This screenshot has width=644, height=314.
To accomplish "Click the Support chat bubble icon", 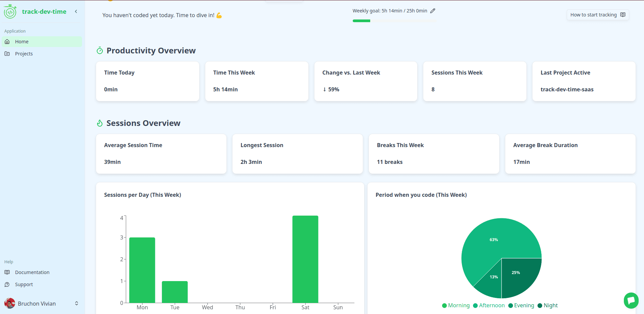I will pos(7,284).
